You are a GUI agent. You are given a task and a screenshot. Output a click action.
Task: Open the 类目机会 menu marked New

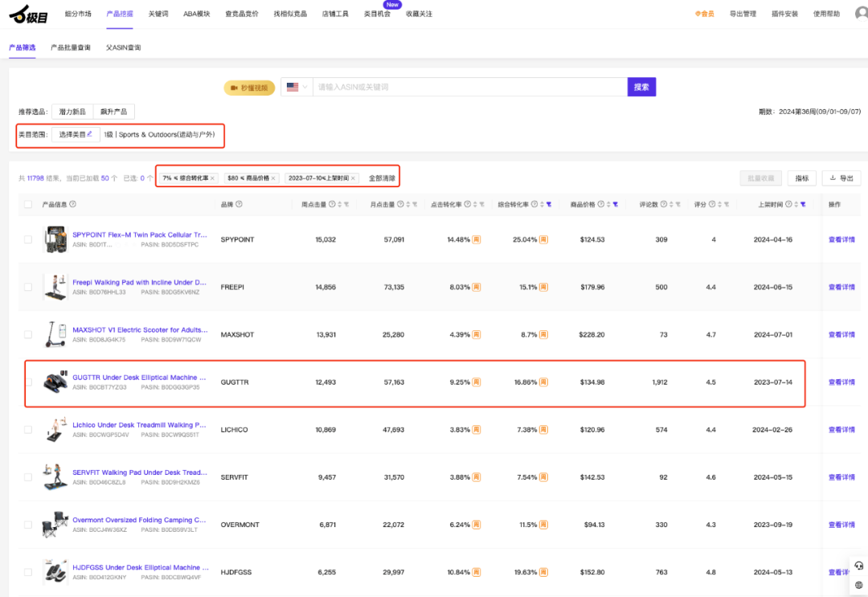coord(377,14)
